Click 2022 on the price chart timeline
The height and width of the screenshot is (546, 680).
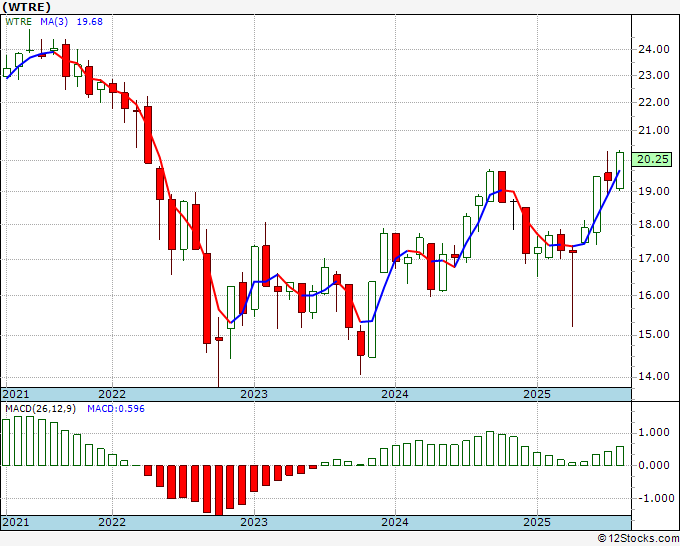coord(112,394)
